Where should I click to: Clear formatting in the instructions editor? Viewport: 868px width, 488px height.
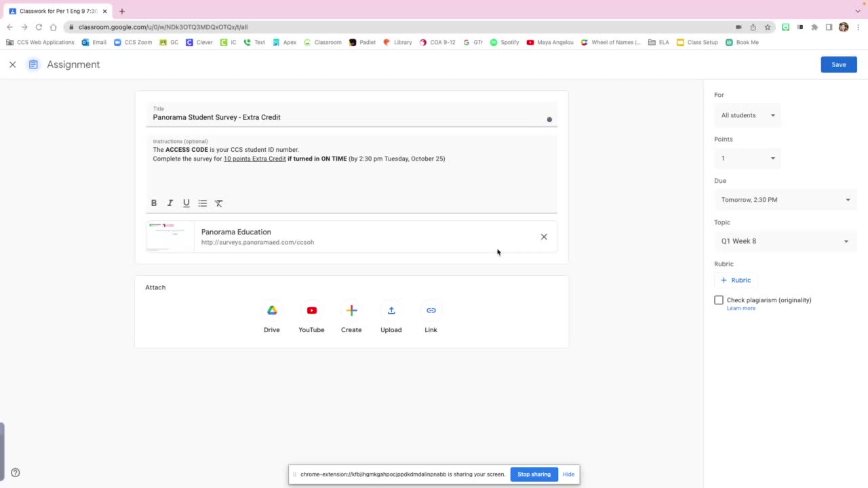(x=218, y=203)
